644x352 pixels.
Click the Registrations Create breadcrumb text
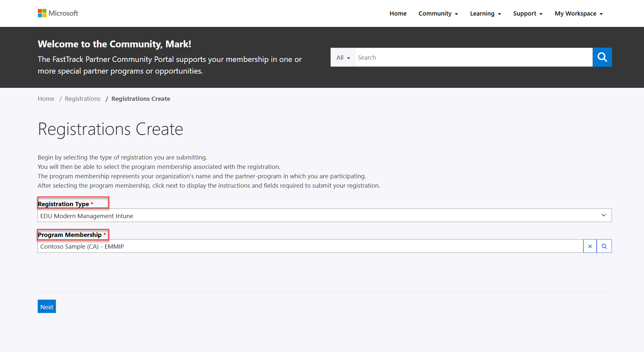coord(141,99)
